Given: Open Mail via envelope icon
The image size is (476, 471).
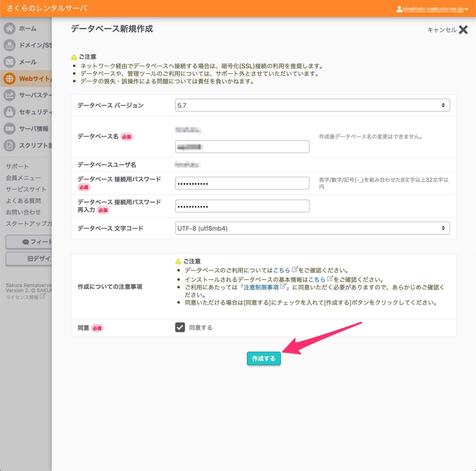Looking at the screenshot, I should point(9,62).
